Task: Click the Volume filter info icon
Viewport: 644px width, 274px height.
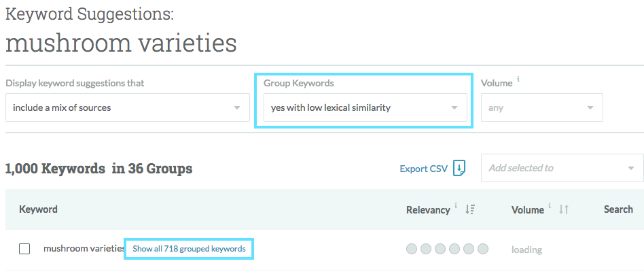Action: [518, 80]
